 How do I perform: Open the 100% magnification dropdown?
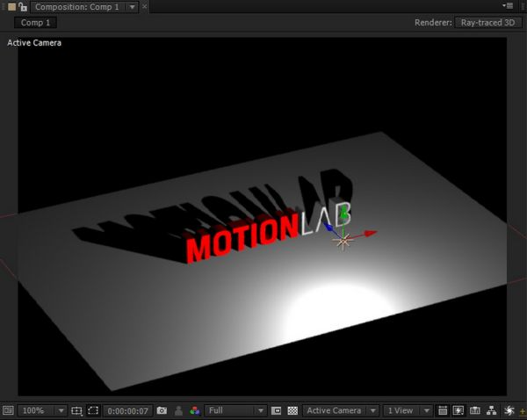pyautogui.click(x=42, y=410)
